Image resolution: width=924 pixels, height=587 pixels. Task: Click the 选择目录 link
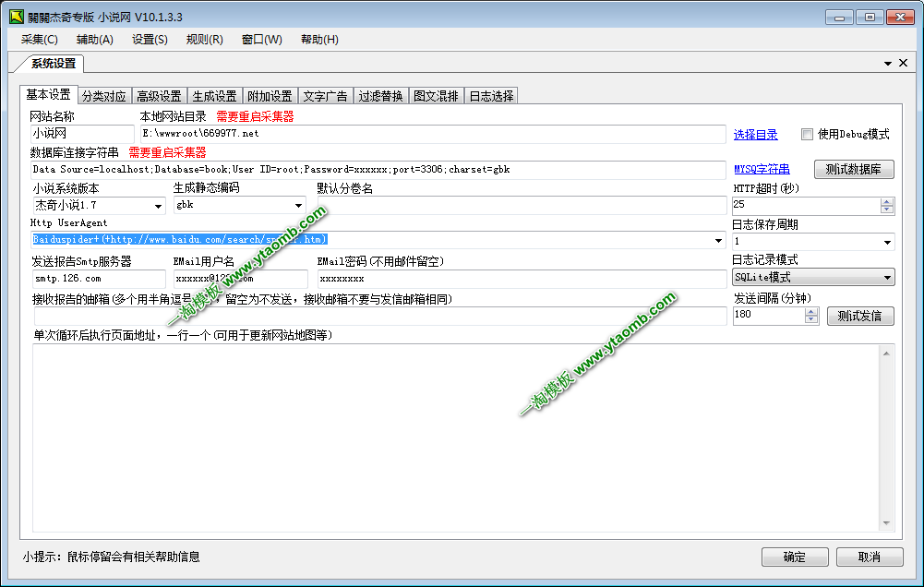[755, 135]
